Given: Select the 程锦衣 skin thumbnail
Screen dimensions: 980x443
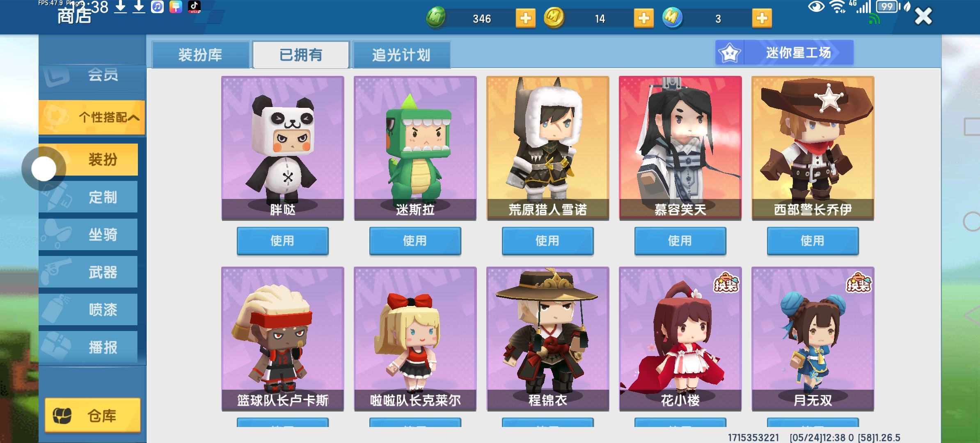Looking at the screenshot, I should pos(547,338).
